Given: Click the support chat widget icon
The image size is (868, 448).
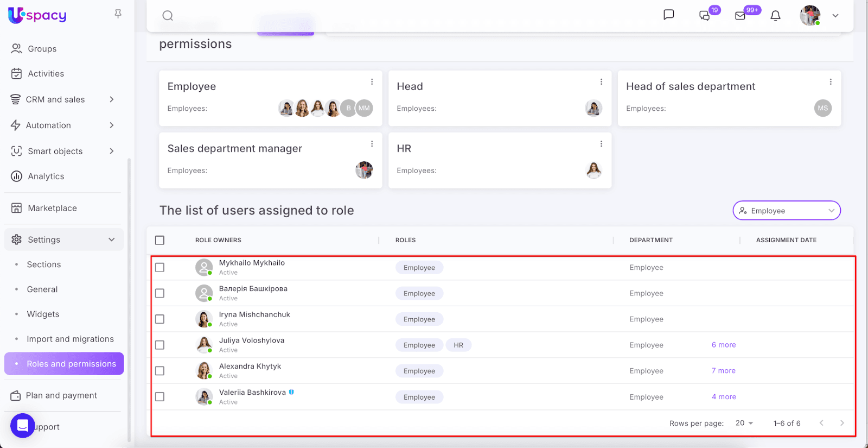Looking at the screenshot, I should coord(23,426).
